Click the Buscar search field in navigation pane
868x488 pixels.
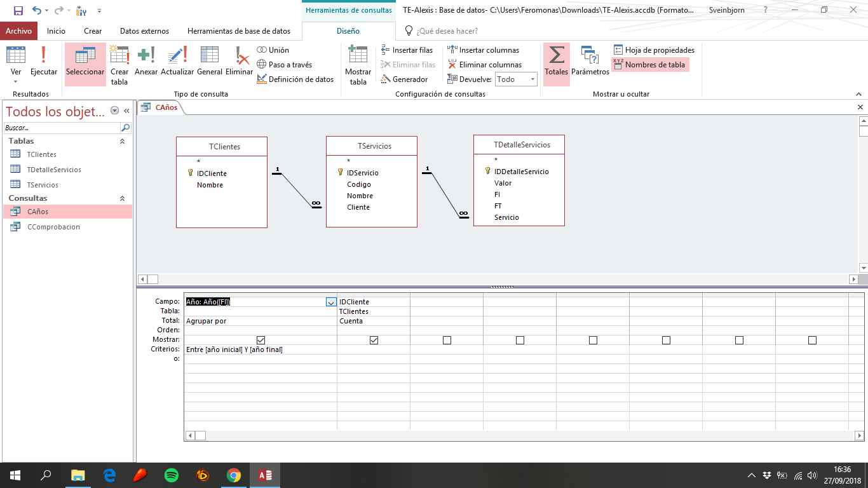(61, 128)
